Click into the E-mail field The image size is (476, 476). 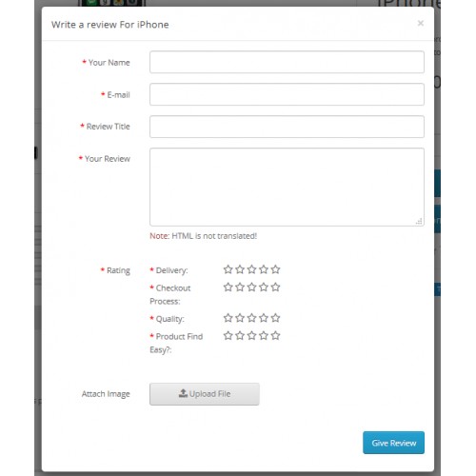tap(287, 94)
